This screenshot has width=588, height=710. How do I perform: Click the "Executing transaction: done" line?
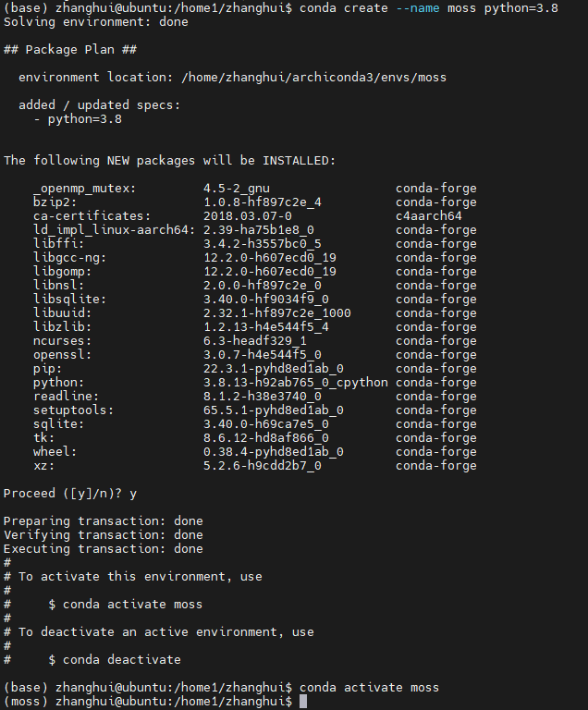(x=104, y=549)
